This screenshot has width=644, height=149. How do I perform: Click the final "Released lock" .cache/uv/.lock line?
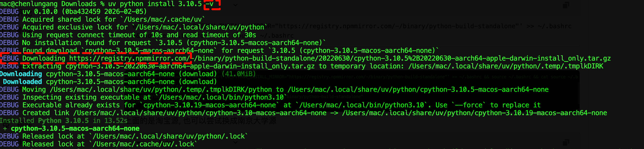tap(110, 144)
